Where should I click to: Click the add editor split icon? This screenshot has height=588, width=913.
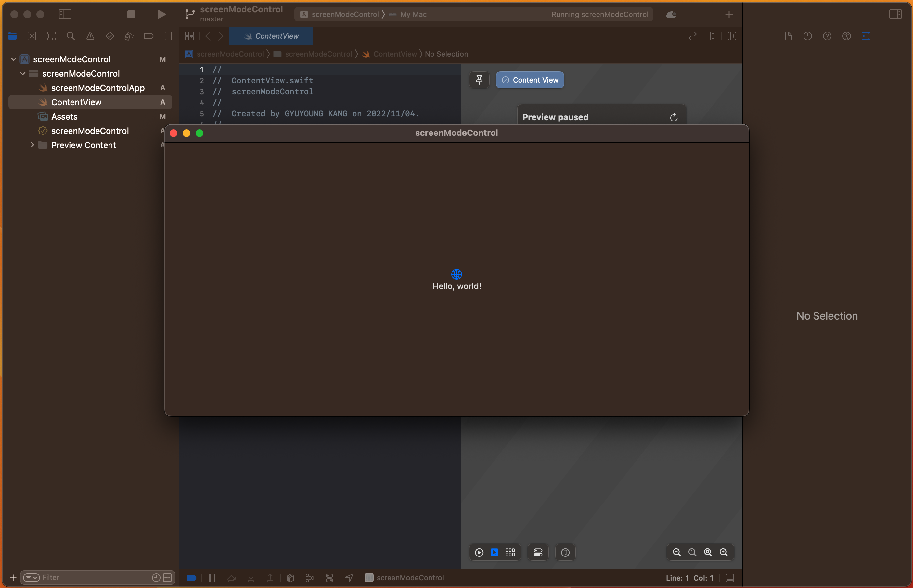[732, 36]
